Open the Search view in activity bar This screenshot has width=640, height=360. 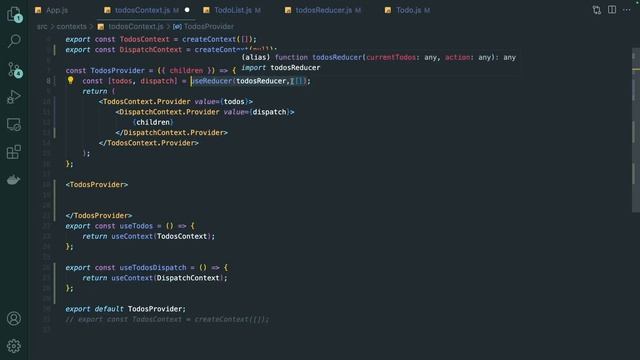tap(14, 41)
